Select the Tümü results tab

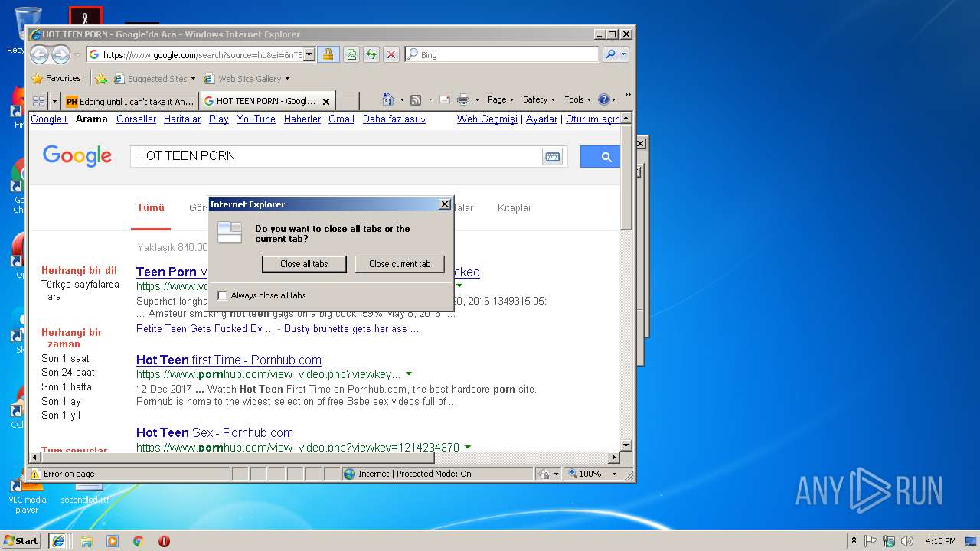(151, 208)
